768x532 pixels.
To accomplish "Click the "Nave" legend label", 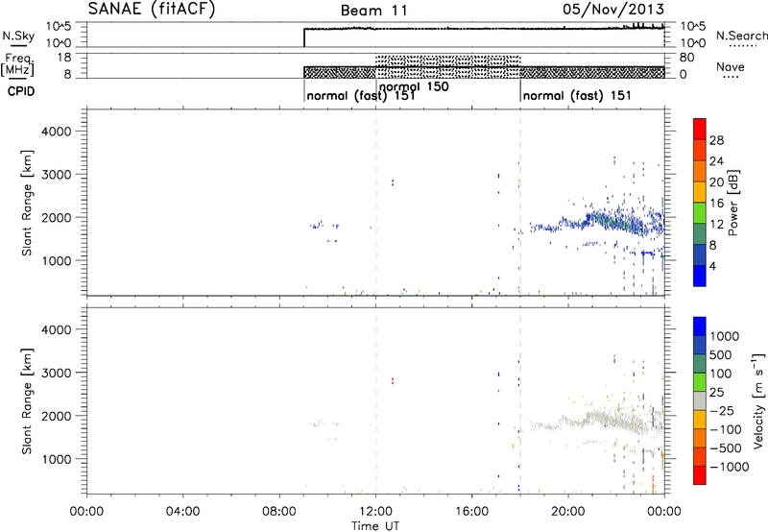I will 731,67.
